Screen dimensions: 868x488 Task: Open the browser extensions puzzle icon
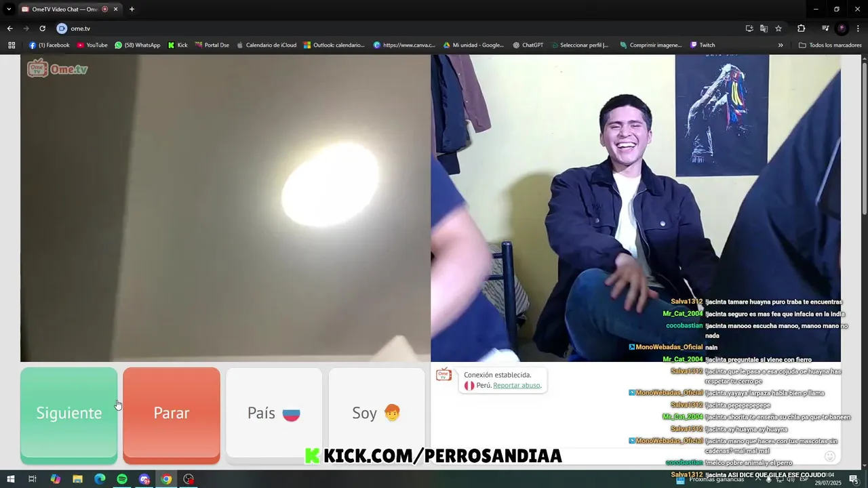[x=801, y=28]
